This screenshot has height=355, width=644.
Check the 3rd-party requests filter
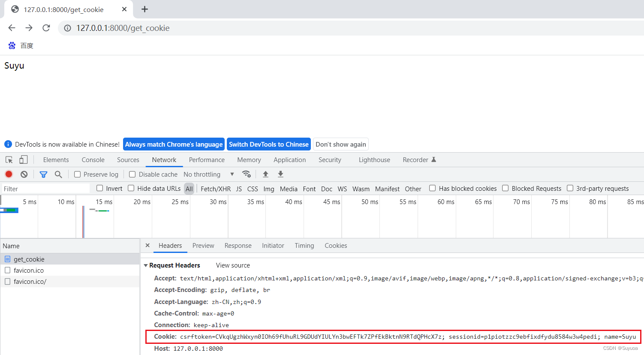coord(570,188)
